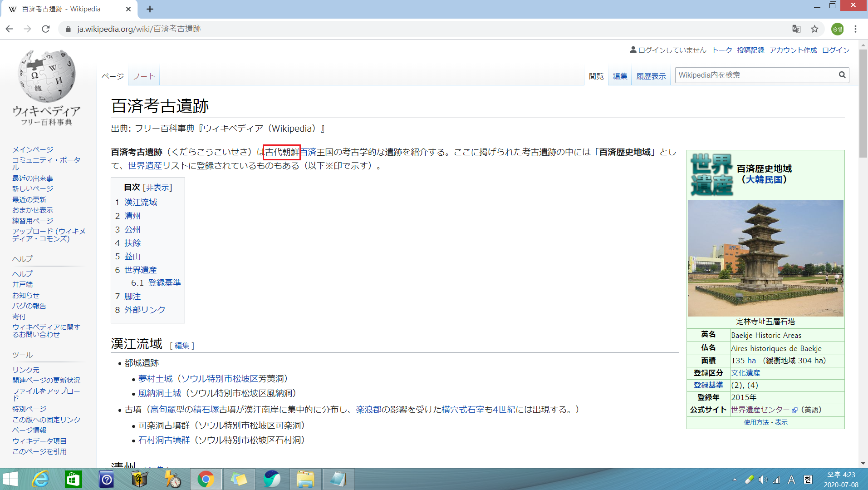Open このページを引用 in the sidebar
The width and height of the screenshot is (868, 490).
pyautogui.click(x=39, y=451)
